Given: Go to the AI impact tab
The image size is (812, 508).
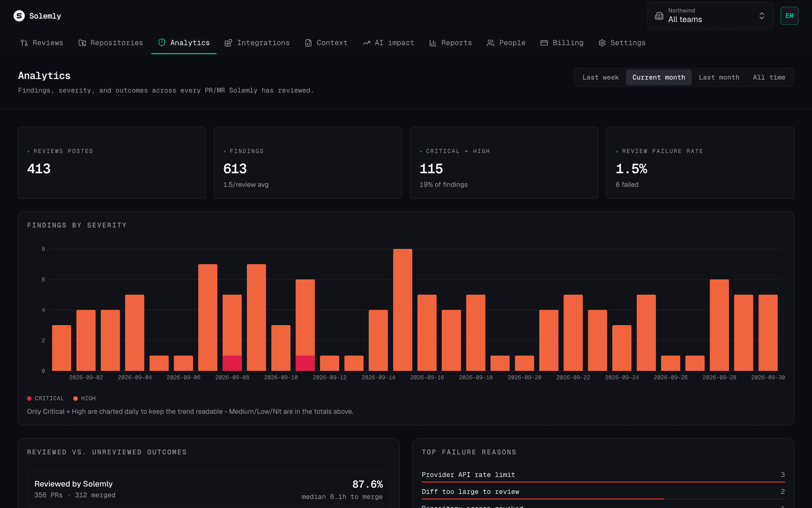Looking at the screenshot, I should point(389,43).
